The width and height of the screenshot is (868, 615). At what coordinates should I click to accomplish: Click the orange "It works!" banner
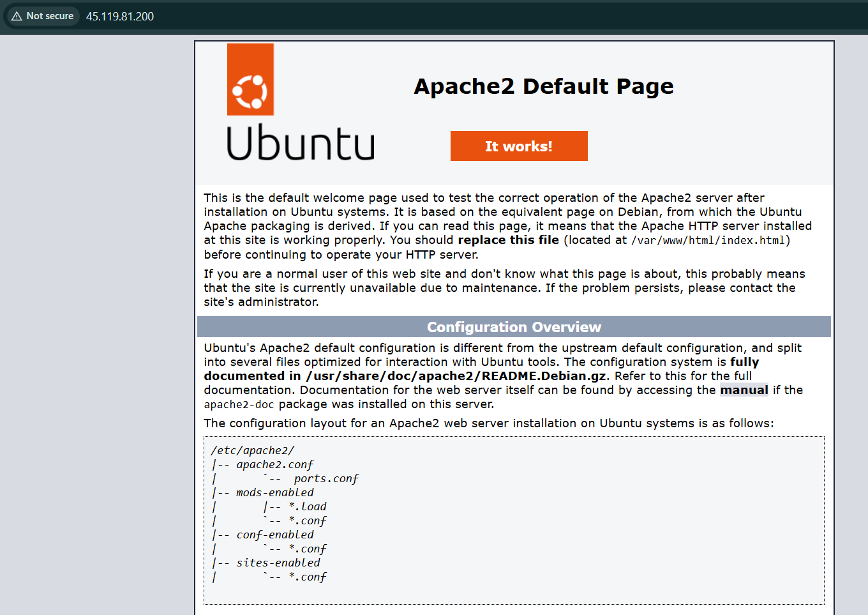[x=518, y=146]
